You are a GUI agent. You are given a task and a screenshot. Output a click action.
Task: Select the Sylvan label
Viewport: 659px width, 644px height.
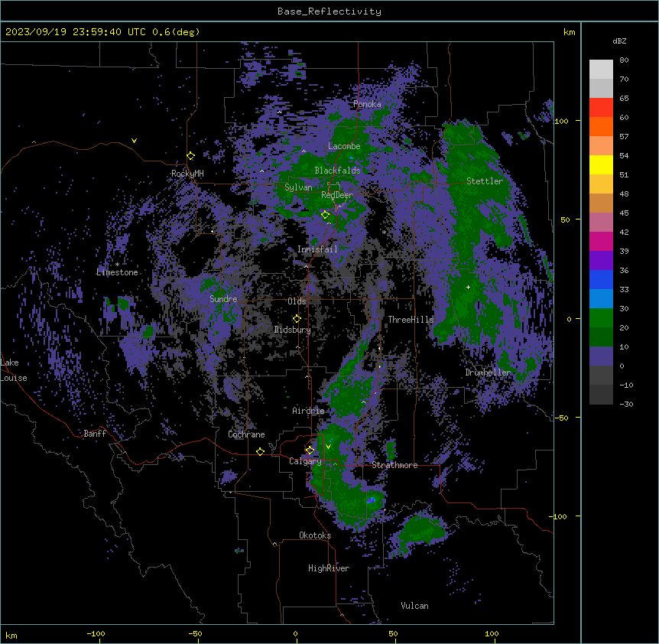(x=298, y=187)
